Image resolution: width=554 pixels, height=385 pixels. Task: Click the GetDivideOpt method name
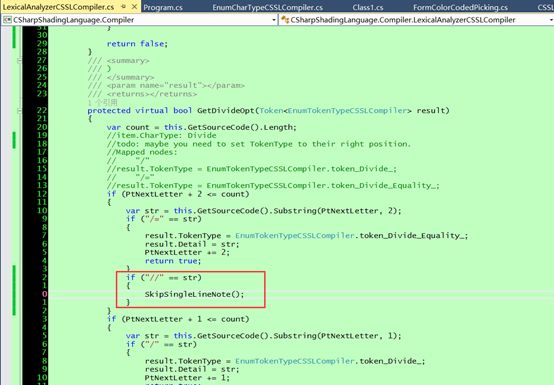[225, 111]
